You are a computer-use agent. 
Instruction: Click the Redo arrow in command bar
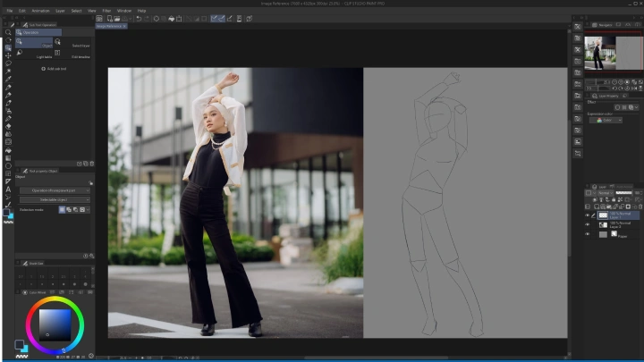pos(146,19)
